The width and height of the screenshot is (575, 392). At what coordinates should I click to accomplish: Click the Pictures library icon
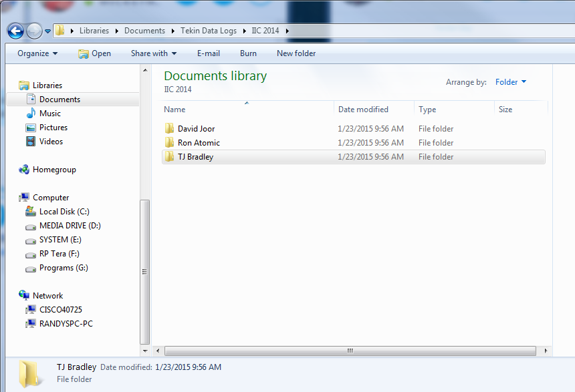tap(31, 128)
